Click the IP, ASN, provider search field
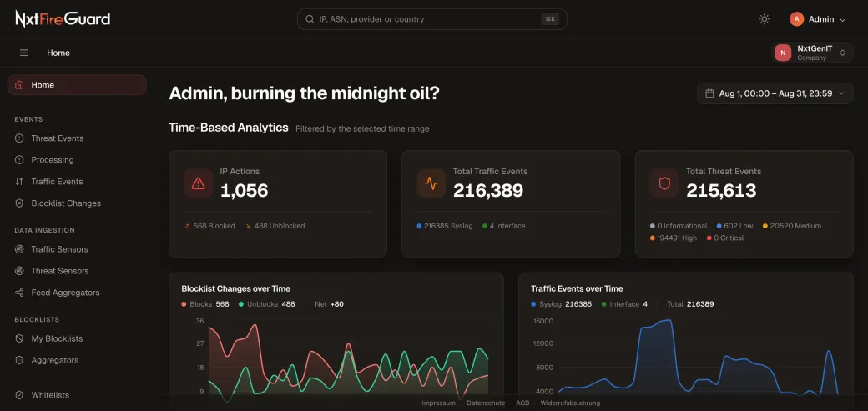The width and height of the screenshot is (868, 411). (x=431, y=19)
